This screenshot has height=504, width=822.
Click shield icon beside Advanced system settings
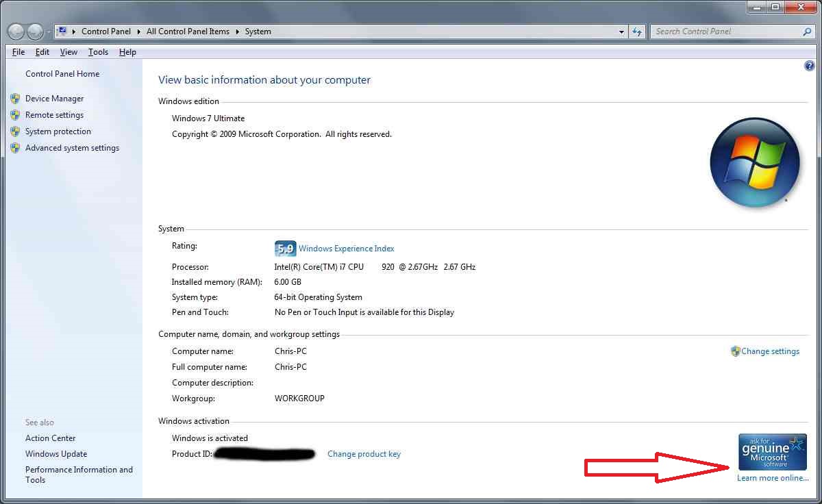pyautogui.click(x=15, y=148)
